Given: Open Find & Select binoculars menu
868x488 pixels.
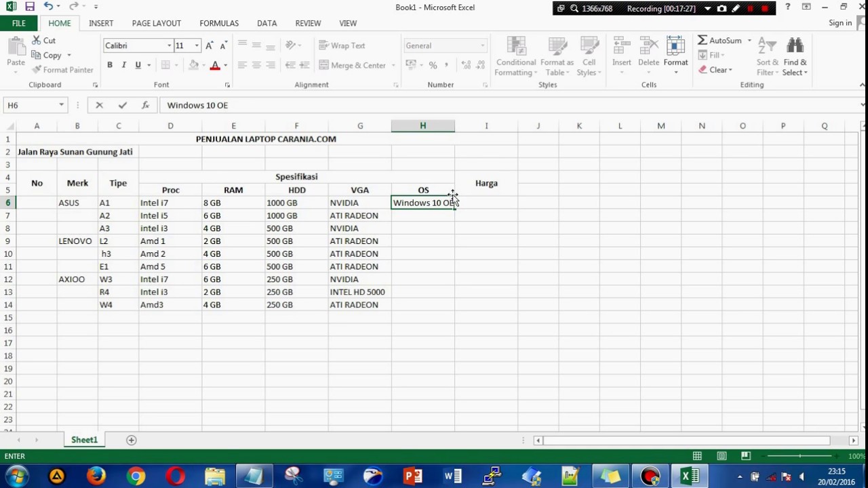Looking at the screenshot, I should tap(795, 56).
